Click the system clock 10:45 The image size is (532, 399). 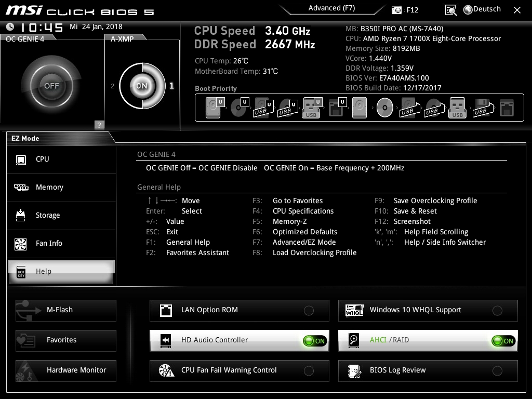pyautogui.click(x=42, y=27)
